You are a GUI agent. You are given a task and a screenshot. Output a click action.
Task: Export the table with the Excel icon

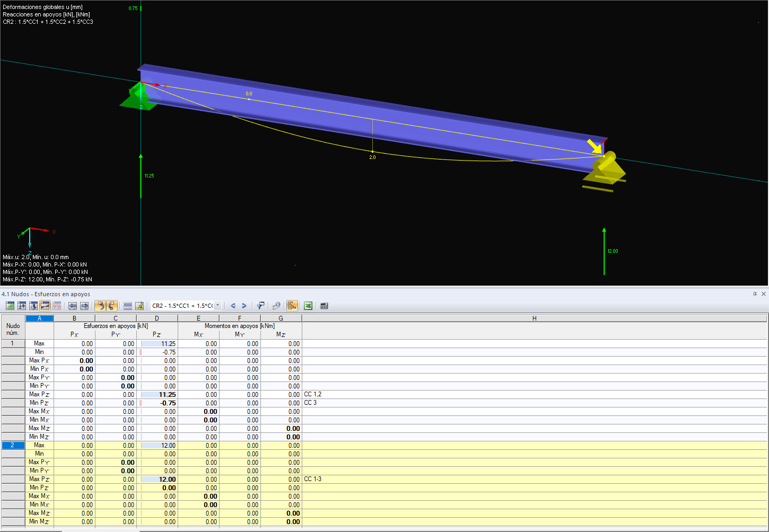pyautogui.click(x=308, y=306)
